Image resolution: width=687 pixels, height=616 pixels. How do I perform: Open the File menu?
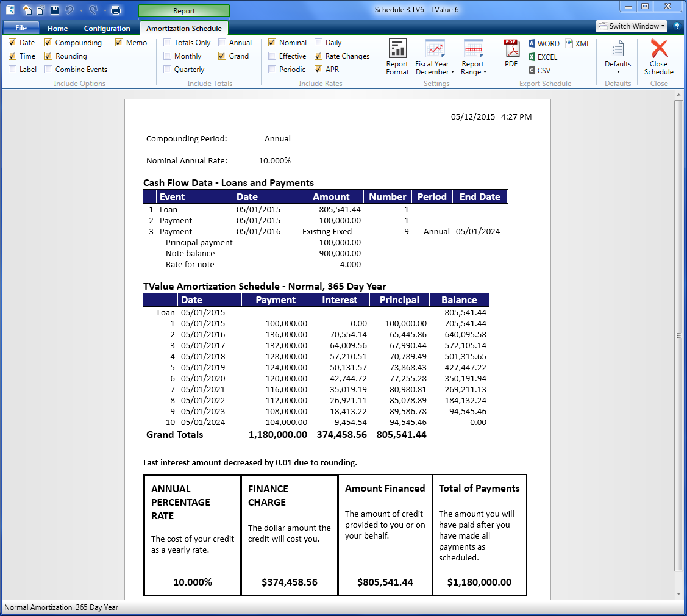tap(21, 27)
